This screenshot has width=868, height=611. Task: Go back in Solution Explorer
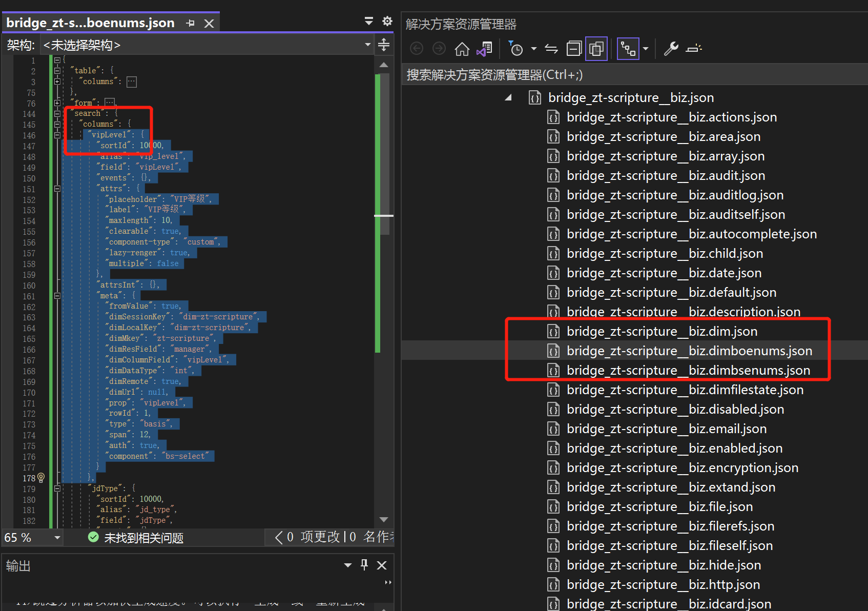(x=417, y=49)
